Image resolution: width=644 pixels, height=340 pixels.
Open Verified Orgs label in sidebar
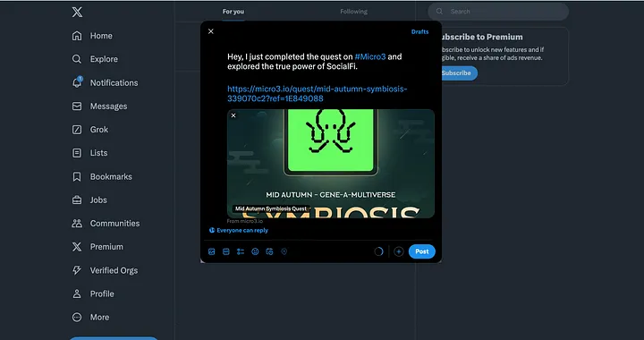tap(114, 270)
